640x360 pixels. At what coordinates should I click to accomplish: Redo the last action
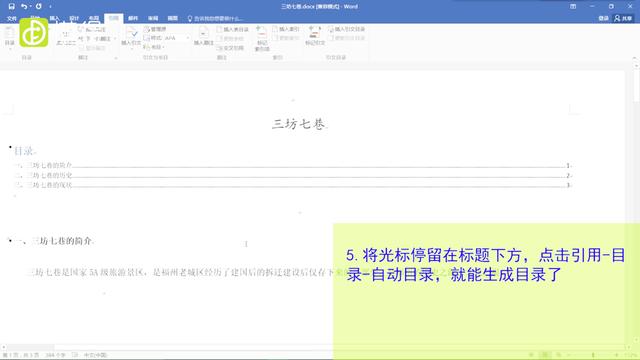[39, 7]
